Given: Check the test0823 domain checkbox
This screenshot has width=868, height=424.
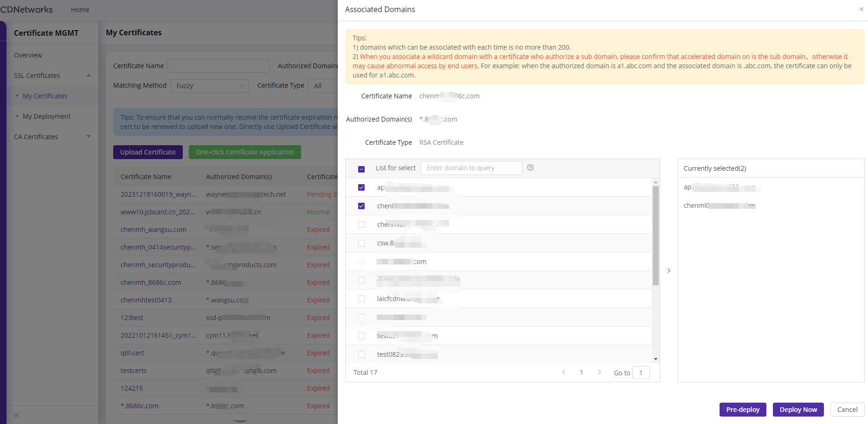Looking at the screenshot, I should pos(361,354).
